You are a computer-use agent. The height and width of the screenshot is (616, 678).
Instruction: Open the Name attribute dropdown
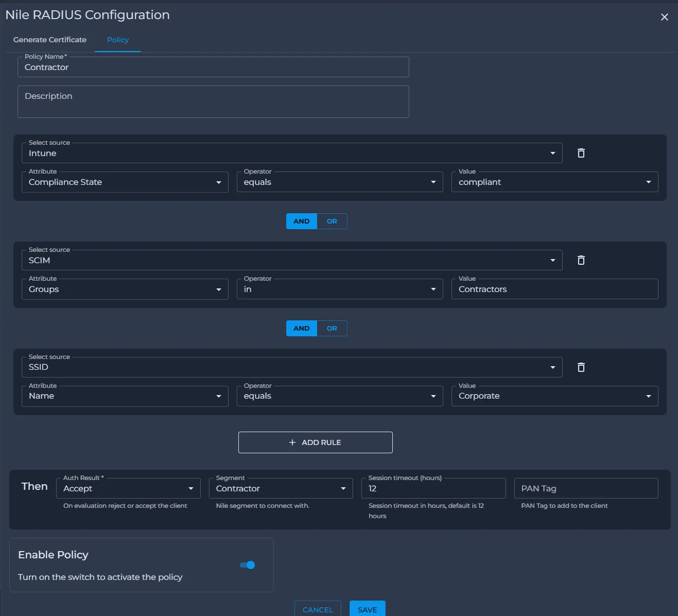[125, 396]
